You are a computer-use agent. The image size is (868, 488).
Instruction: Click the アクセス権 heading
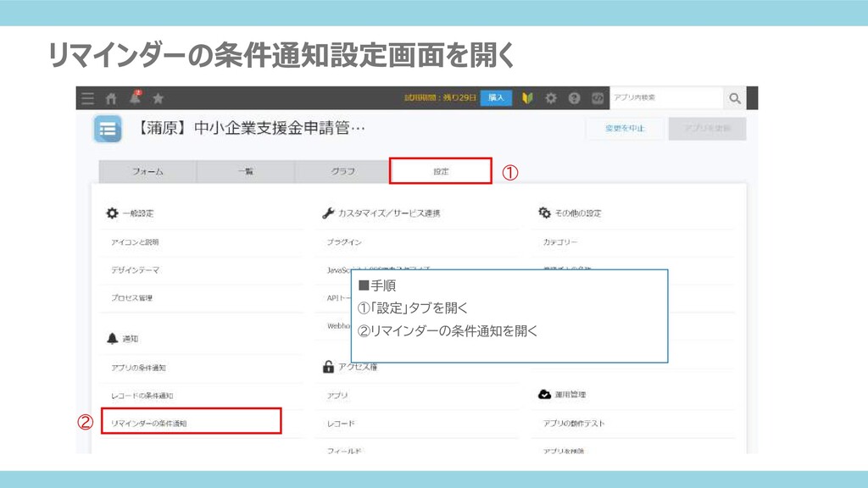pos(358,367)
